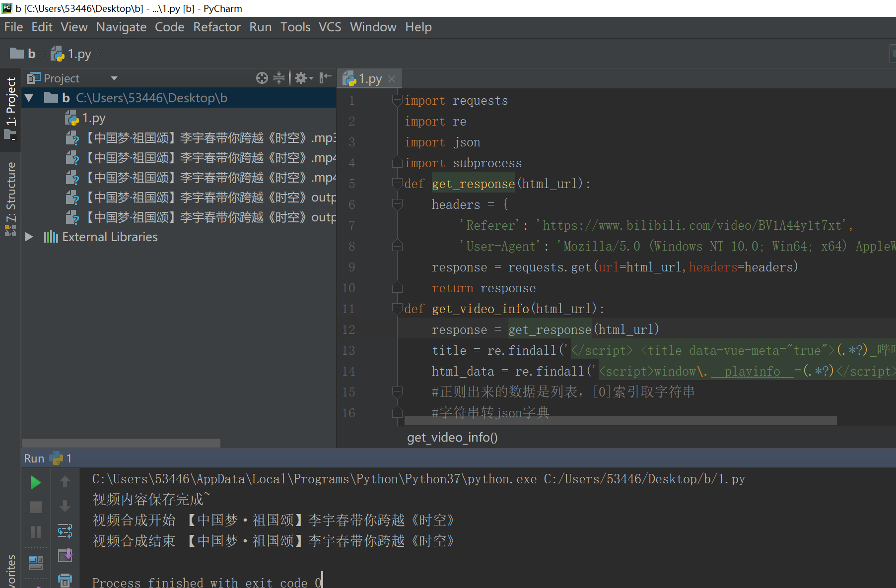Screen dimensions: 896x588
Task: Hide the Project tool window via its icon
Action: tap(325, 78)
